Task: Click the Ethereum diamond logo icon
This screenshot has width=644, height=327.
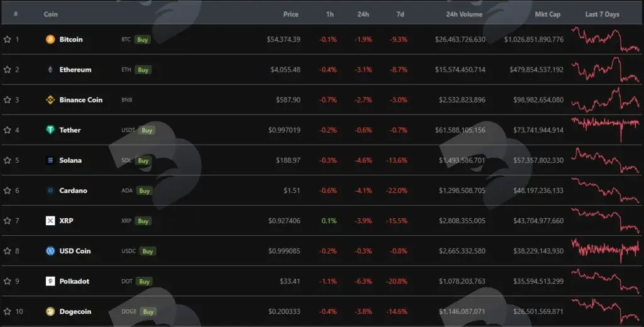Action: click(x=50, y=69)
